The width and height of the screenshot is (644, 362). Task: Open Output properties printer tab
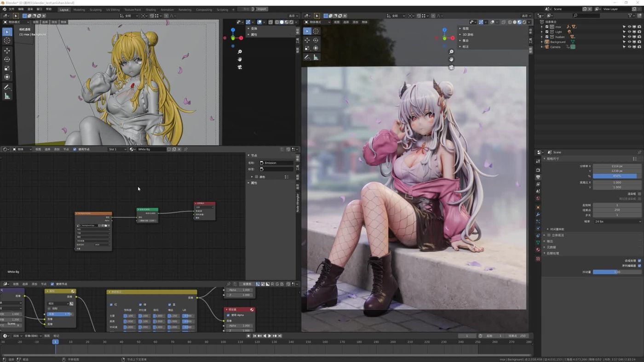(x=538, y=177)
